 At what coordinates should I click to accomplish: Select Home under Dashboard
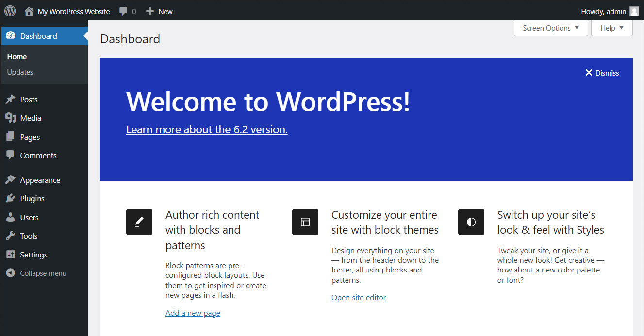pos(17,57)
